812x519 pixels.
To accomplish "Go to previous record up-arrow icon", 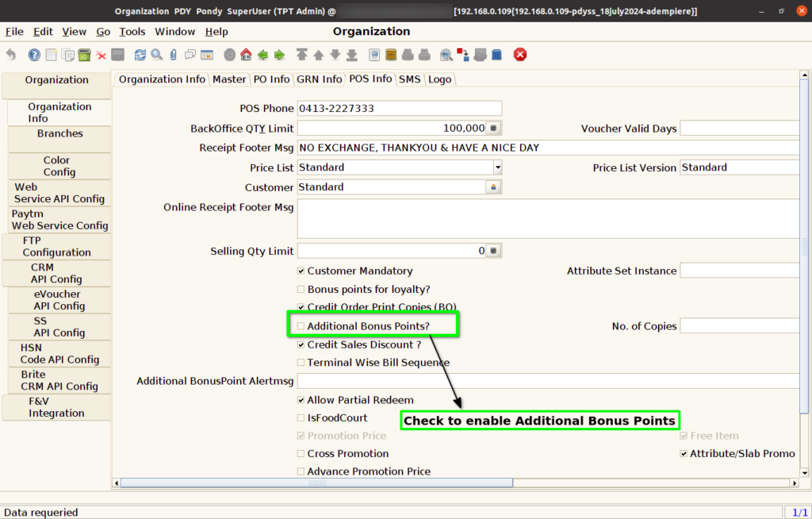I will (319, 55).
